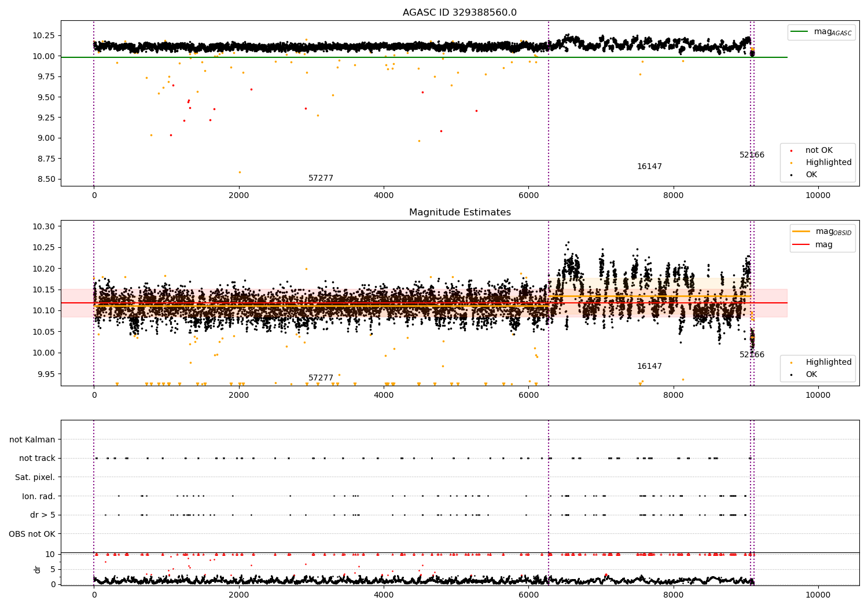Select the 16147 label in top plot
This screenshot has height=608, width=868.
click(x=649, y=167)
